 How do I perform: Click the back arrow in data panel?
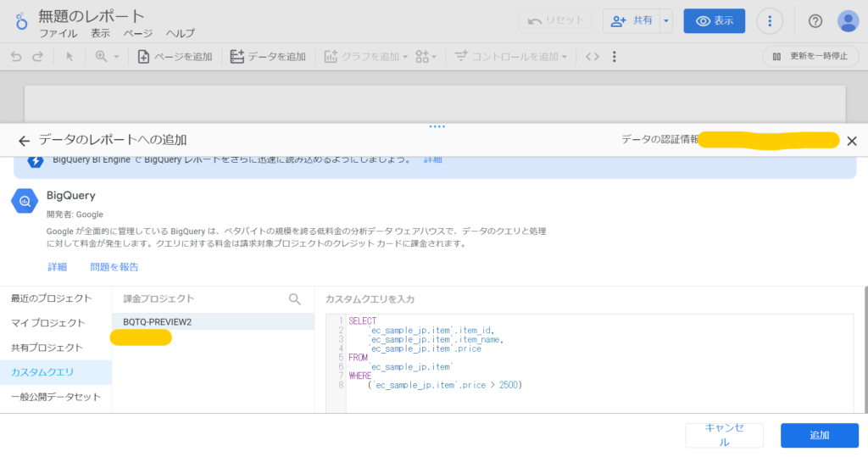point(24,141)
